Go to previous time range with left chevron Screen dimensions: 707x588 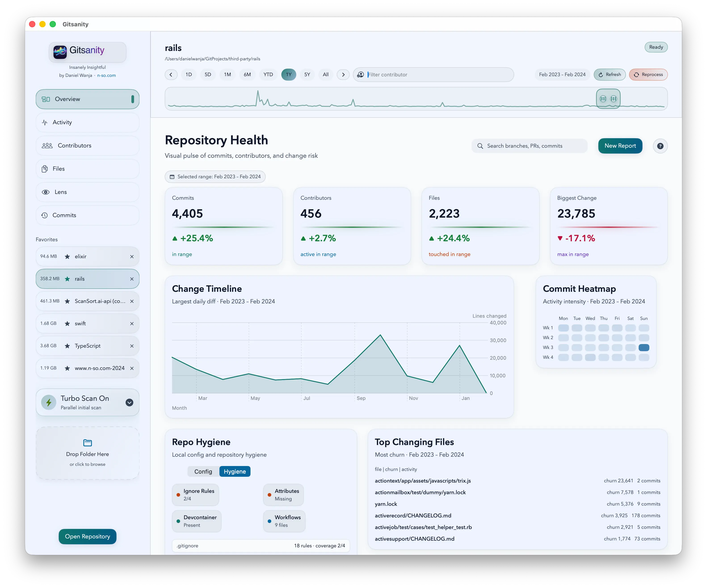coord(171,75)
